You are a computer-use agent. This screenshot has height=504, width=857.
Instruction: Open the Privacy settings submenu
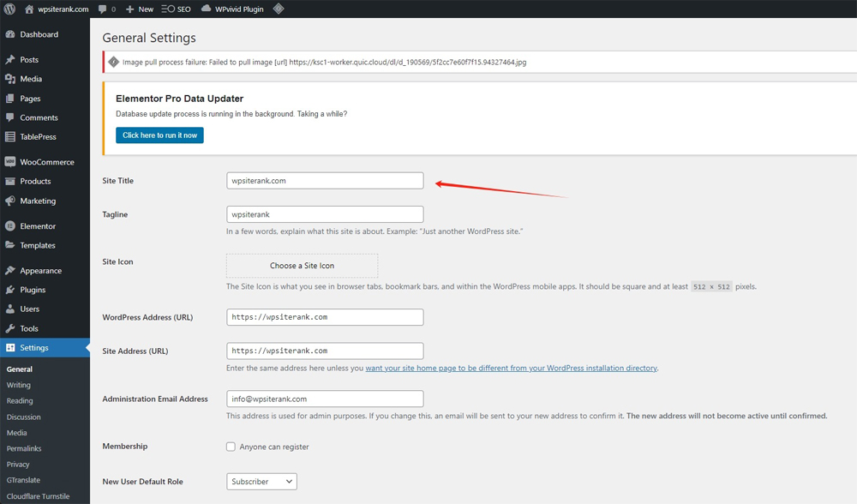point(18,464)
